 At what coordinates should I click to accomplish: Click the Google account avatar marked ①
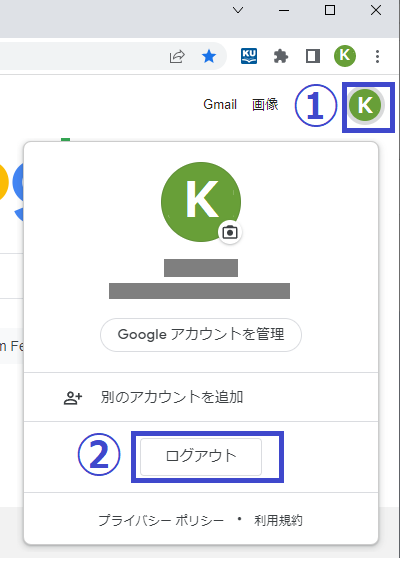[x=365, y=105]
